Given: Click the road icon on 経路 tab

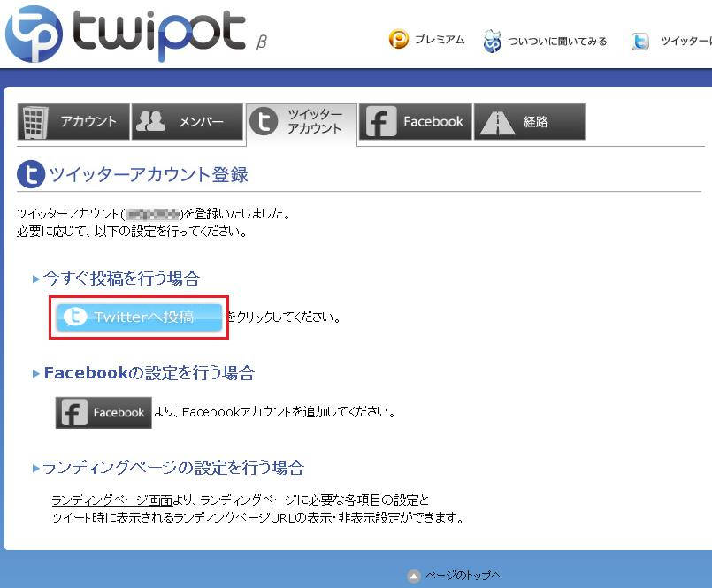Looking at the screenshot, I should (x=498, y=123).
